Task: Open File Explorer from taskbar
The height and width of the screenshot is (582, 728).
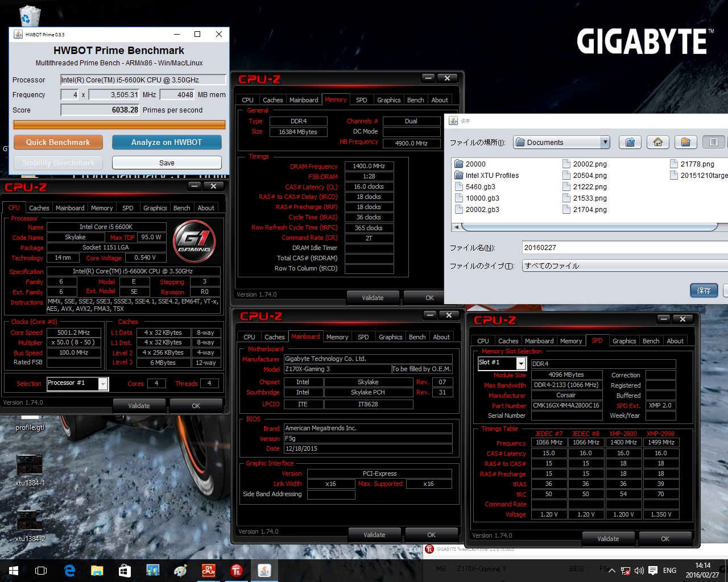Action: coord(97,571)
